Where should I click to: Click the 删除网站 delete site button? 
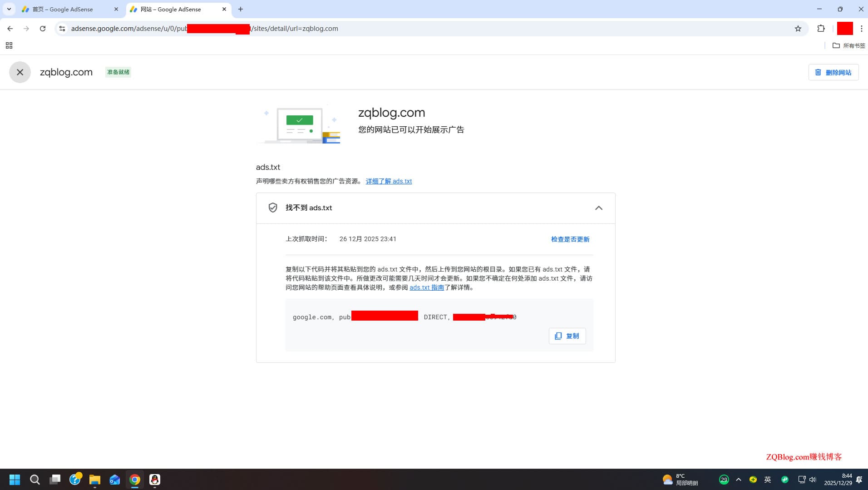[833, 72]
